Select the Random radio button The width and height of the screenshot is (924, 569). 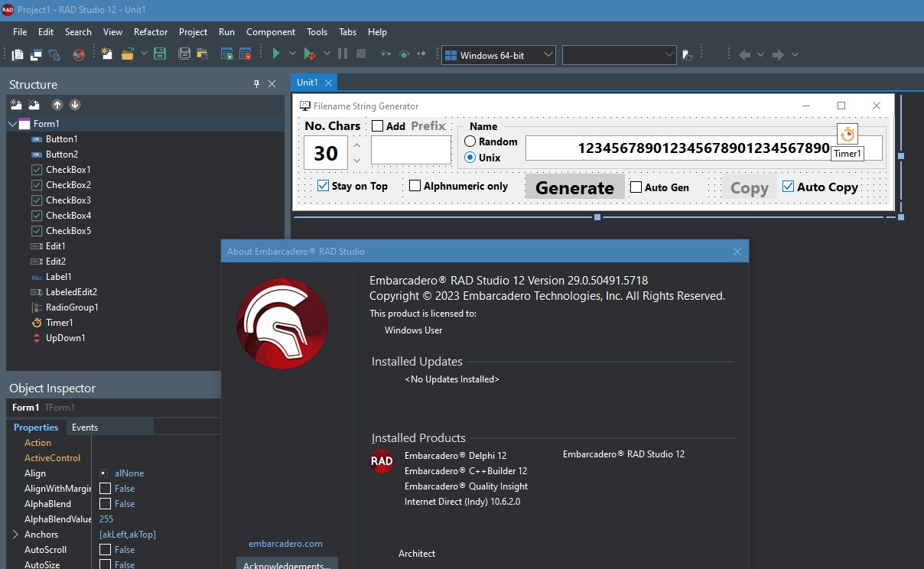pyautogui.click(x=470, y=141)
